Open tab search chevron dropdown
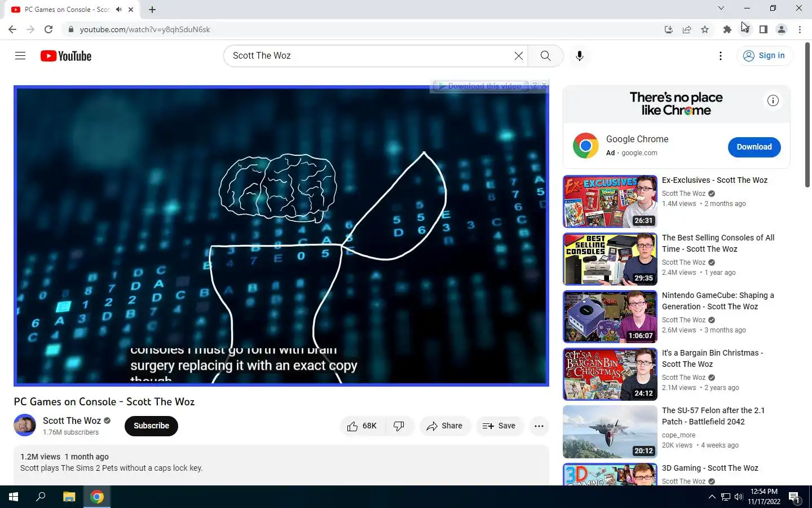 click(x=721, y=8)
